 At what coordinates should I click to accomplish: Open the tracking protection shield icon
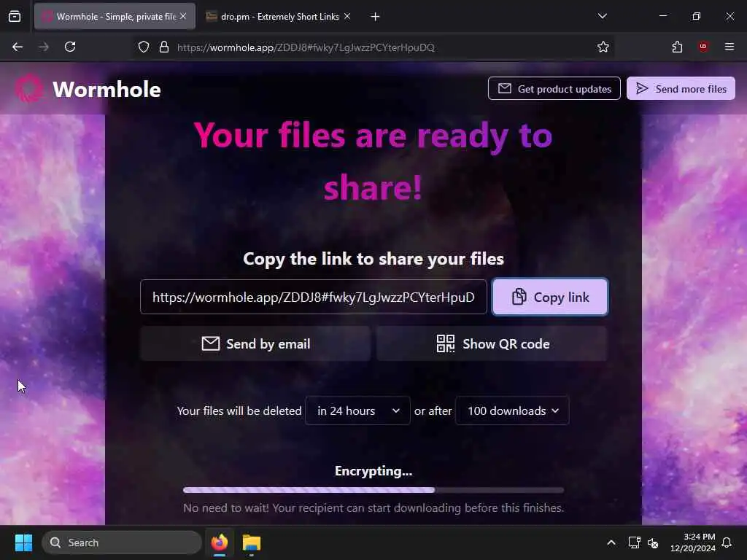[144, 47]
